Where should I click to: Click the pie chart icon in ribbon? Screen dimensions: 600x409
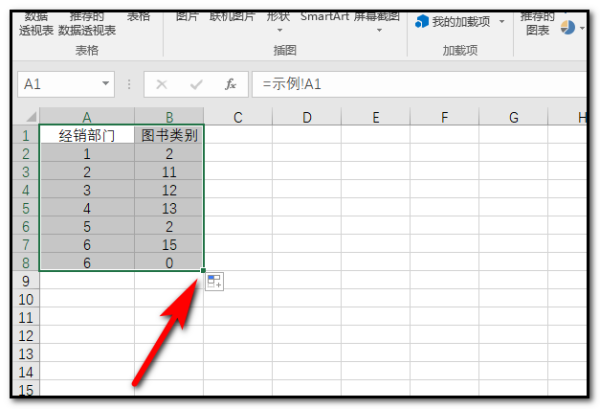click(x=568, y=27)
